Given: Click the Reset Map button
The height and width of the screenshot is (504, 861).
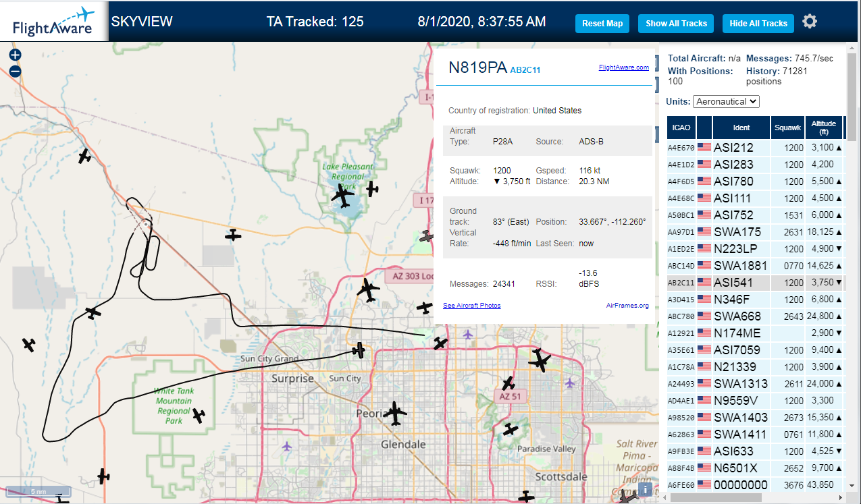Looking at the screenshot, I should [602, 23].
